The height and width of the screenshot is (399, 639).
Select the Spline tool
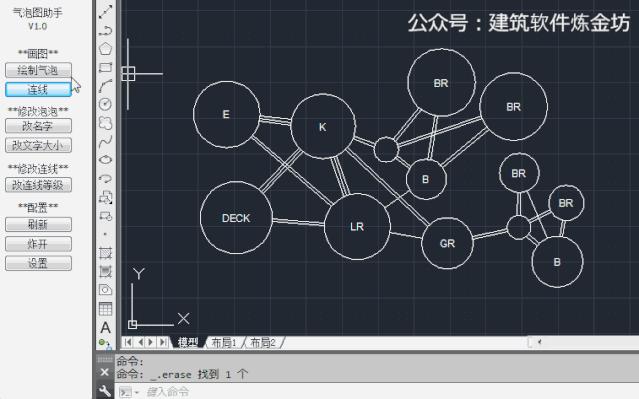[105, 141]
